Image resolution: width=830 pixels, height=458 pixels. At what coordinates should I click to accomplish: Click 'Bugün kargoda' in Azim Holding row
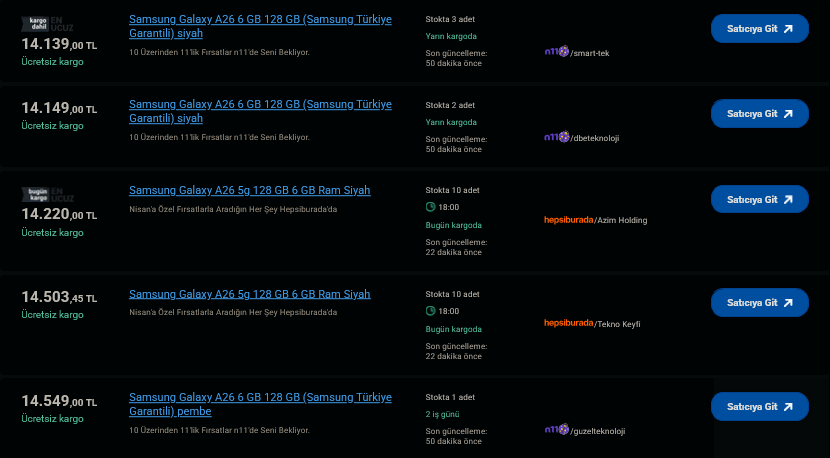point(454,225)
